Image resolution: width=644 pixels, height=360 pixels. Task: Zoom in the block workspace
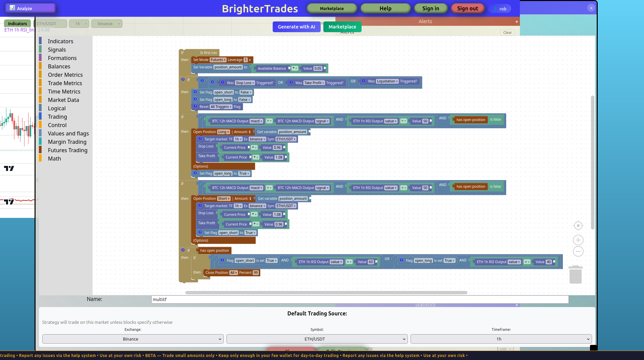[578, 240]
